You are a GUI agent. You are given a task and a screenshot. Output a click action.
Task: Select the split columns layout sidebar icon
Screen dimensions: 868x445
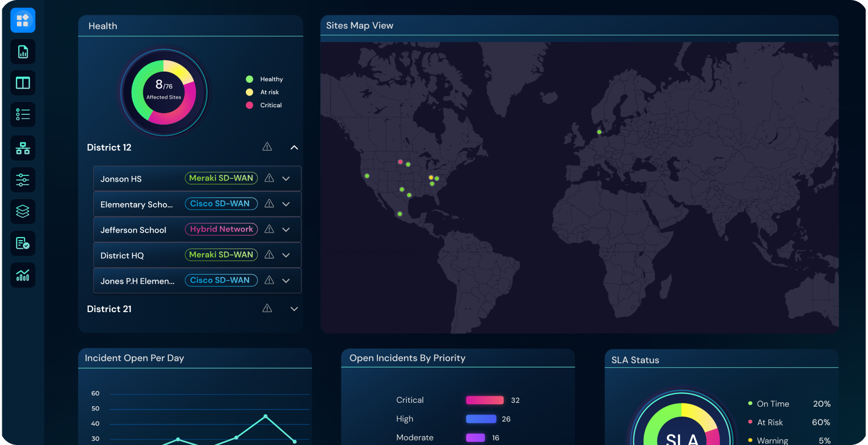point(23,83)
